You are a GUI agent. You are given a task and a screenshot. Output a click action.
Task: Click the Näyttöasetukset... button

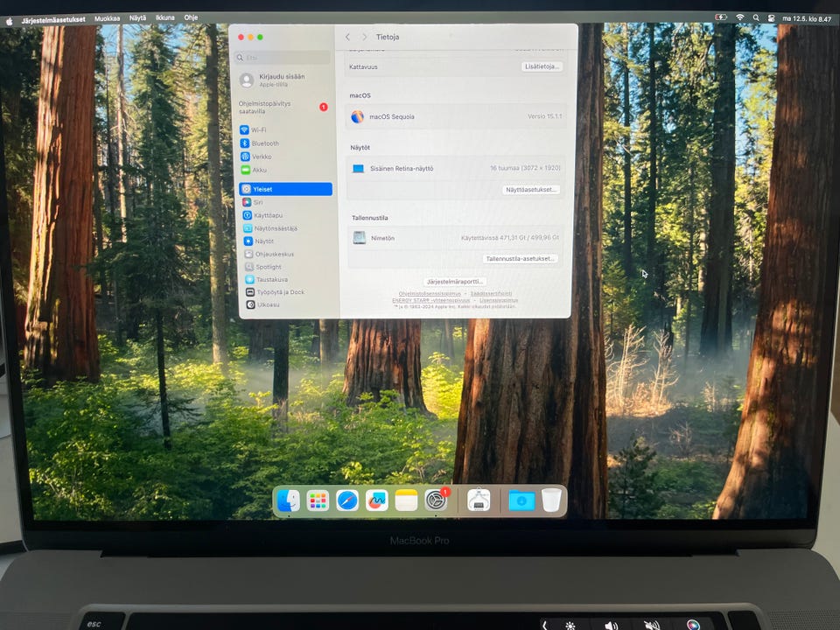pyautogui.click(x=531, y=190)
